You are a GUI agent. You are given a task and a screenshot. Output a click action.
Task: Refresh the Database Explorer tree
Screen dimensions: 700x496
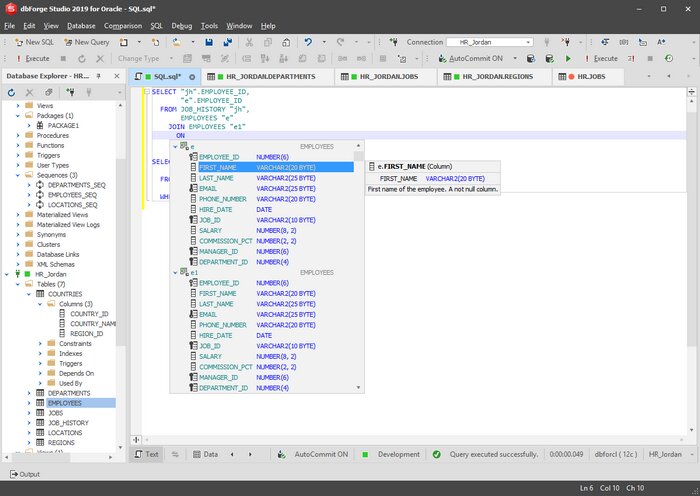click(x=12, y=92)
